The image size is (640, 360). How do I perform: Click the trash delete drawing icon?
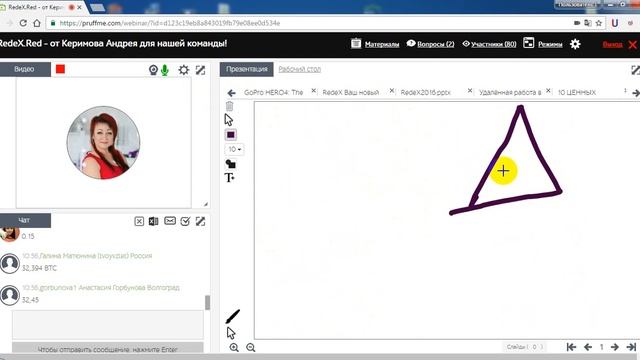pyautogui.click(x=229, y=107)
